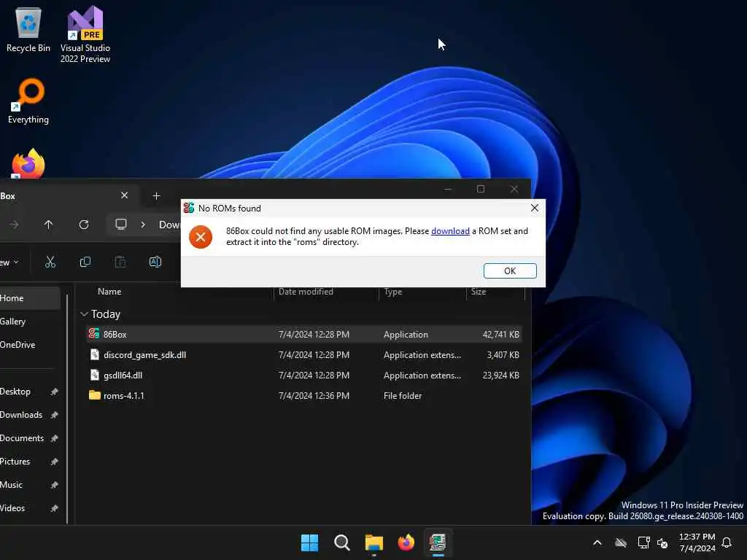Open Desktop in the quick access list

(15, 392)
